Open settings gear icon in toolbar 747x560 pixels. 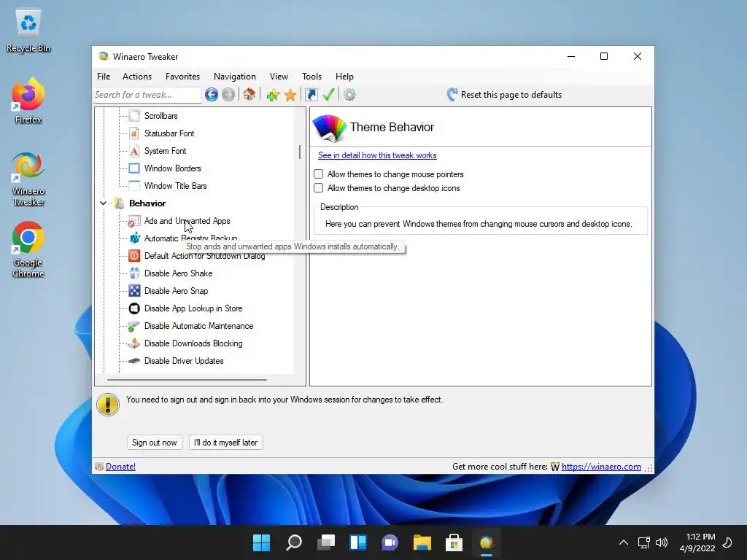pos(349,95)
